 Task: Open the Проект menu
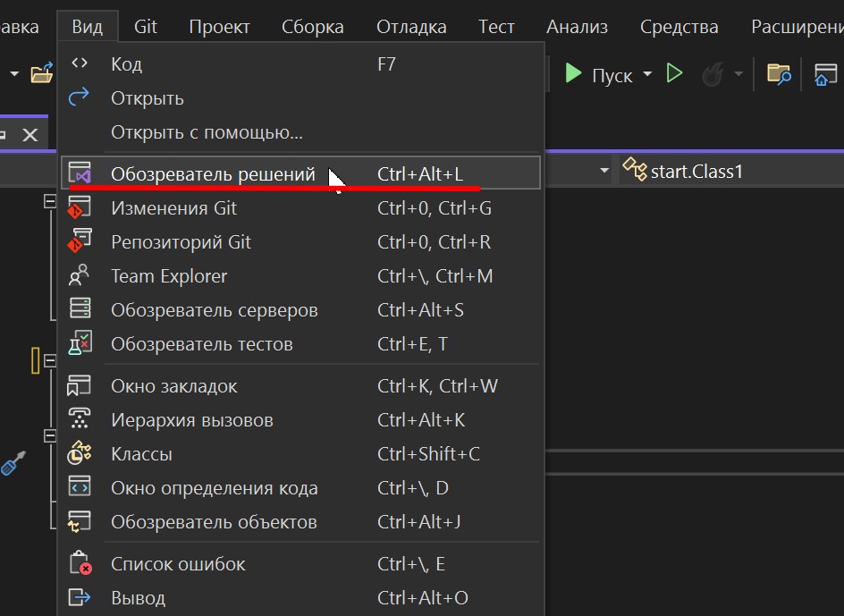point(220,27)
